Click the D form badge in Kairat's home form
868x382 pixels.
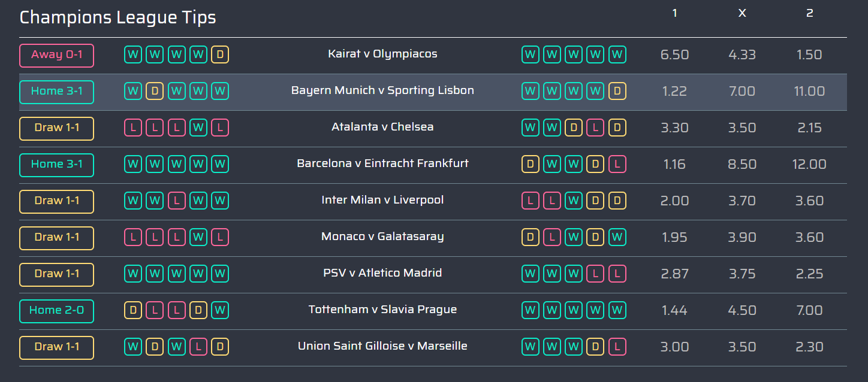click(x=220, y=55)
